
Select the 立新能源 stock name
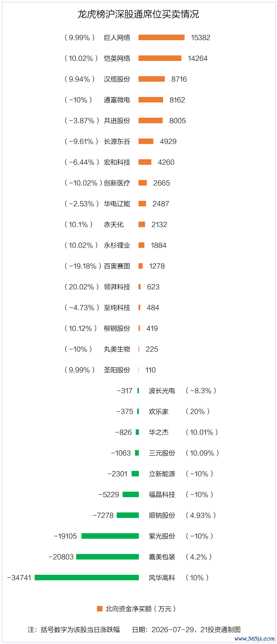coord(162,474)
